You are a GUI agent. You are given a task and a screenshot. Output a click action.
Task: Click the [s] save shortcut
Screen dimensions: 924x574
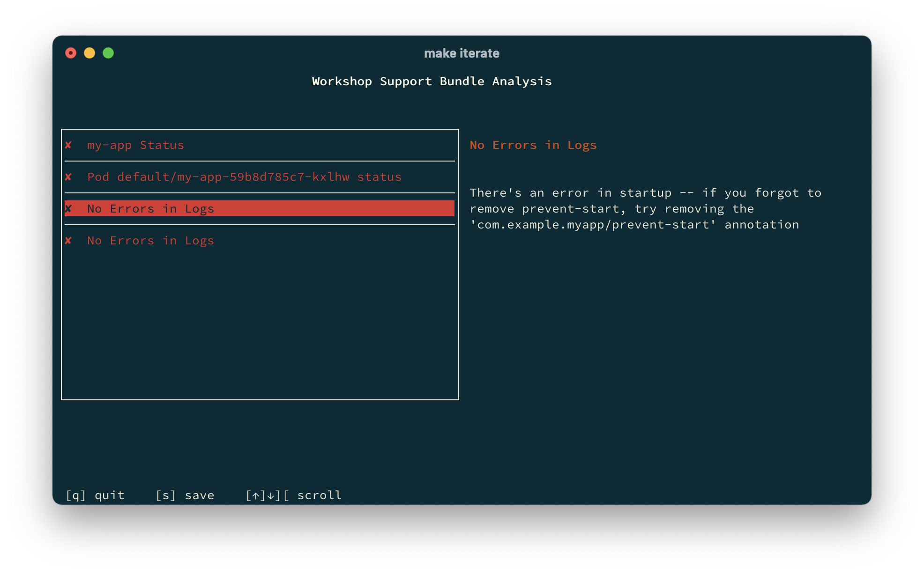(185, 495)
